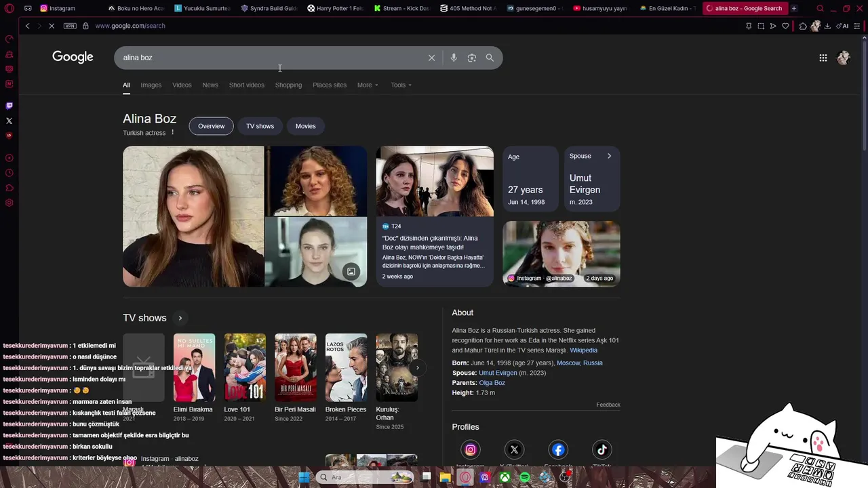
Task: Open the T24 news article card
Action: (x=435, y=216)
